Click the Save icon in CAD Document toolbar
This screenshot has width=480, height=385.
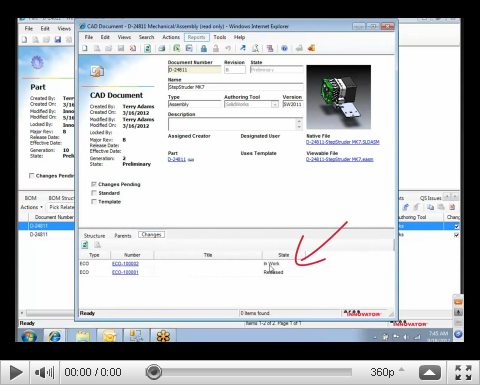121,48
